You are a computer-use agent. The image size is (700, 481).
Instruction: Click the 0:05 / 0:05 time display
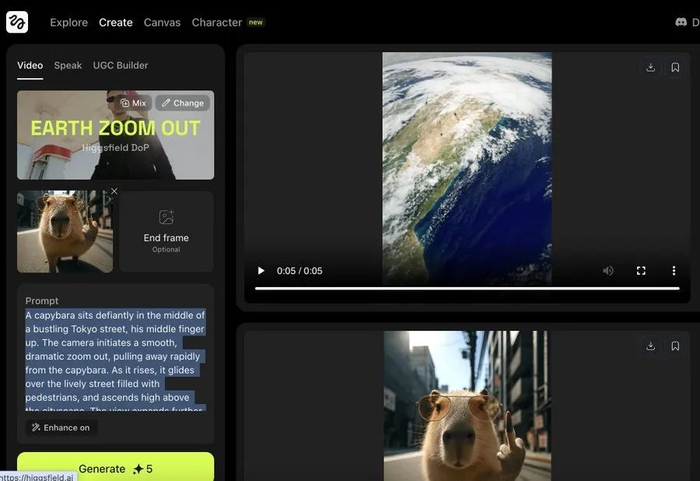[300, 271]
